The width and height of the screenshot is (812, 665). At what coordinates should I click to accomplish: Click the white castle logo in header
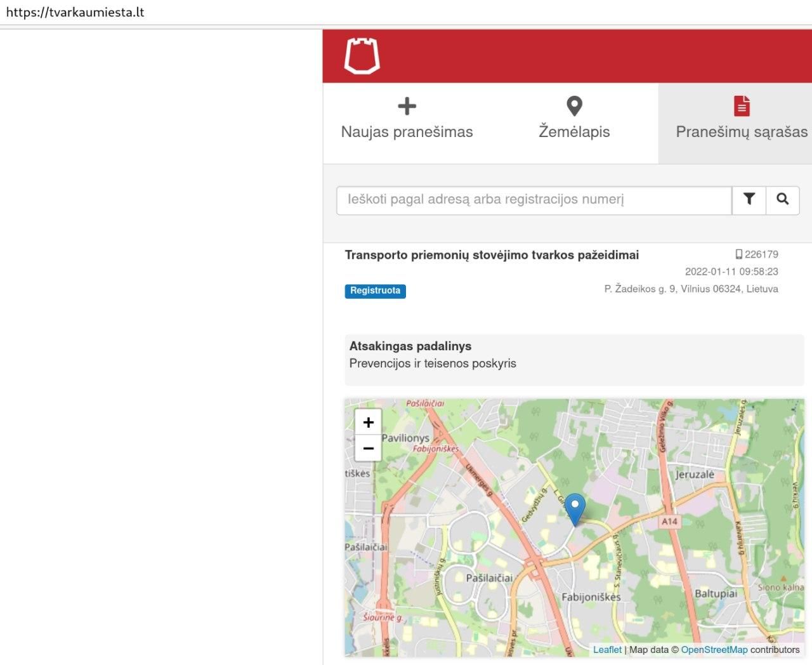click(362, 56)
